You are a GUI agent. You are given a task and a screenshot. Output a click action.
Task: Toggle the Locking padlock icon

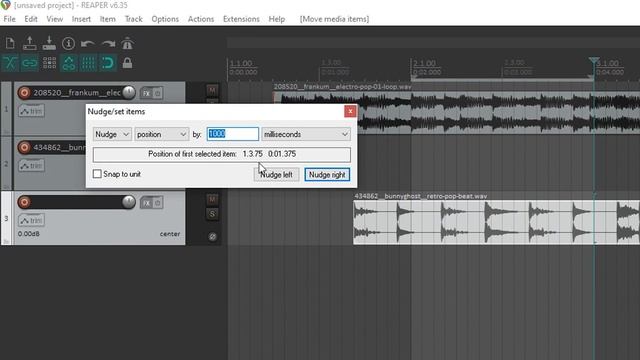coord(127,63)
